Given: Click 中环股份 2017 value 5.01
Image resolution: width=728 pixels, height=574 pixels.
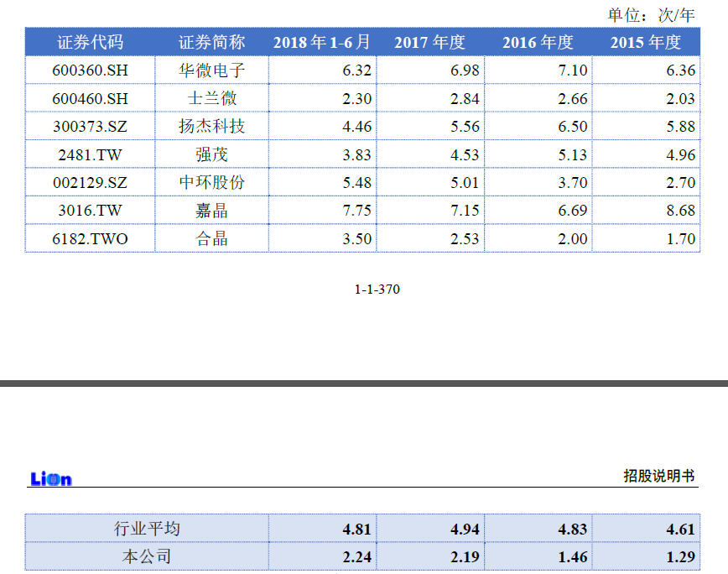Looking at the screenshot, I should (x=465, y=182).
